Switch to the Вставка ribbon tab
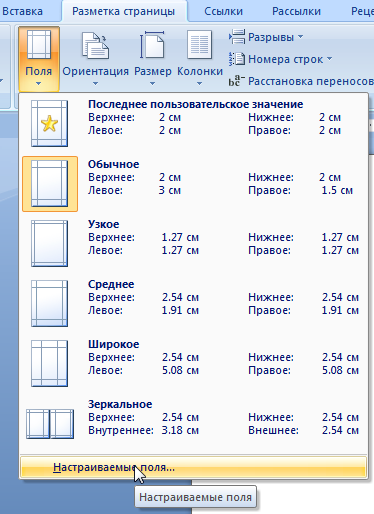The height and width of the screenshot is (514, 374). [x=23, y=11]
